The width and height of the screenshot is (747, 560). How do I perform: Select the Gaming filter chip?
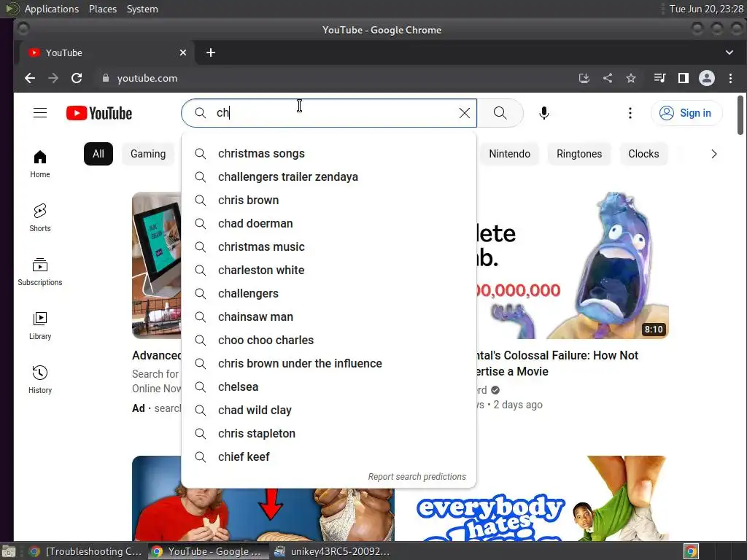pos(148,154)
